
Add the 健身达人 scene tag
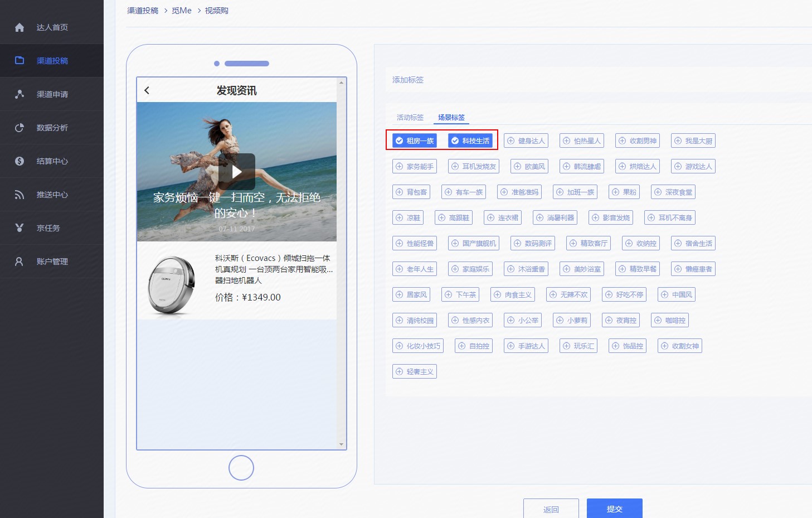point(526,141)
